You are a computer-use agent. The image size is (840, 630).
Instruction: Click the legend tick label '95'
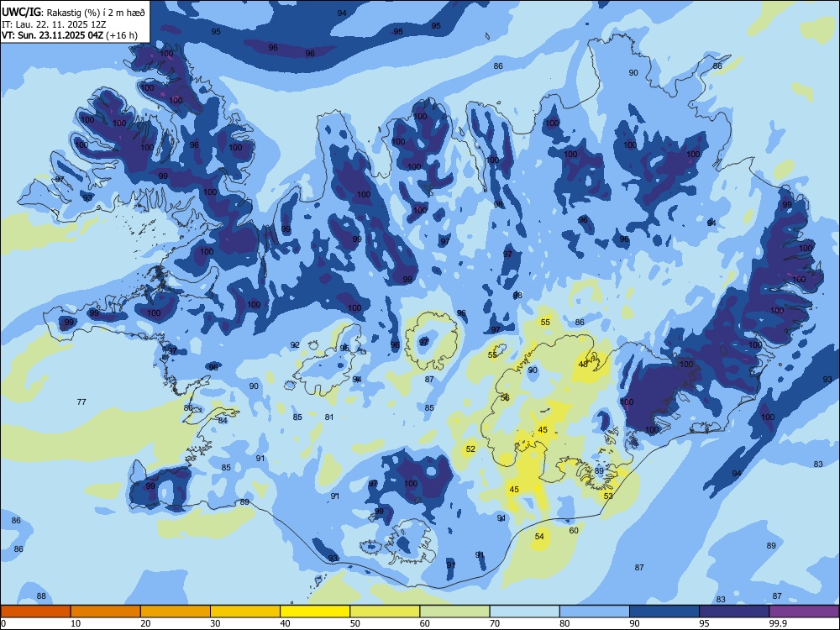704,623
